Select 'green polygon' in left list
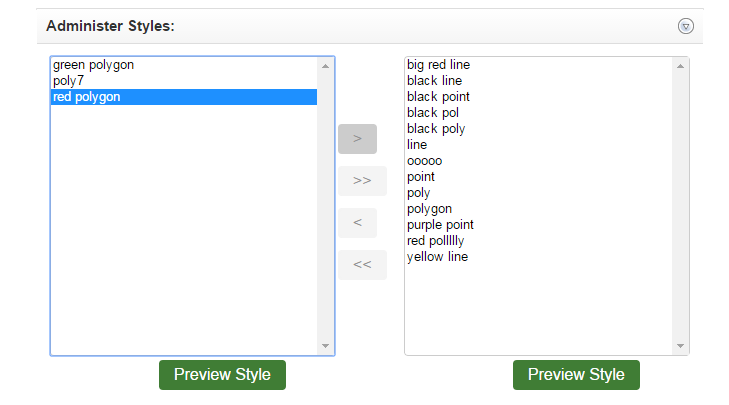This screenshot has height=405, width=729. click(x=93, y=65)
